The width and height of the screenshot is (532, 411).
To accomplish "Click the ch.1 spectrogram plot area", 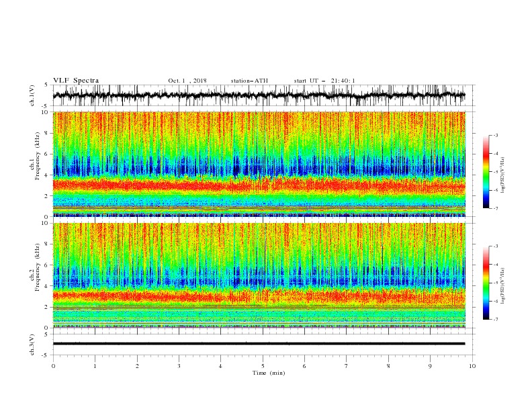I will point(259,164).
